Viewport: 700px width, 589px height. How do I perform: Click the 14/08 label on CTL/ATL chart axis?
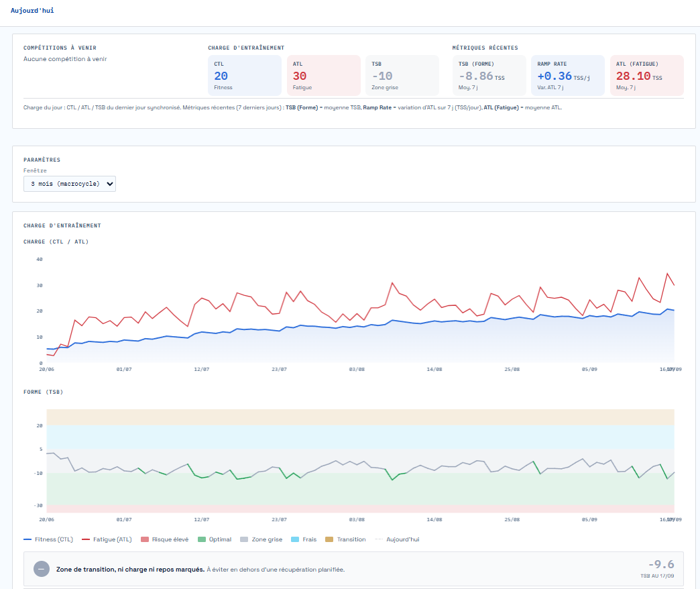[x=434, y=369]
